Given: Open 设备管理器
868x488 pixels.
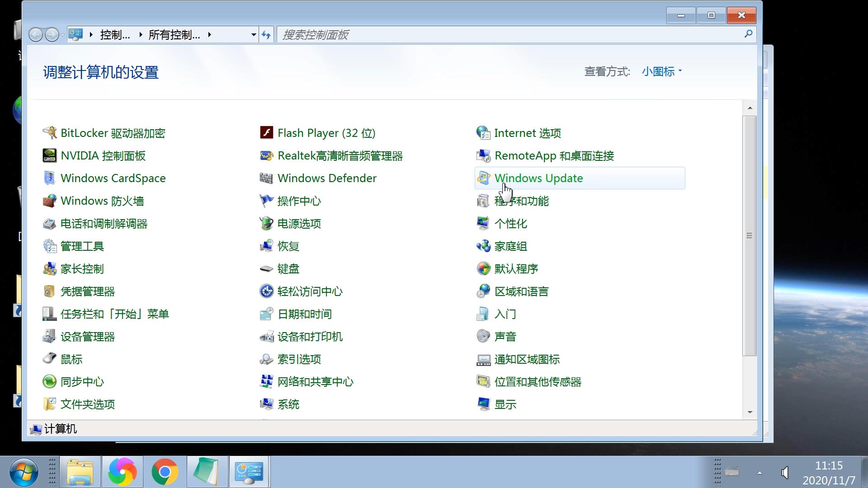Looking at the screenshot, I should (88, 336).
